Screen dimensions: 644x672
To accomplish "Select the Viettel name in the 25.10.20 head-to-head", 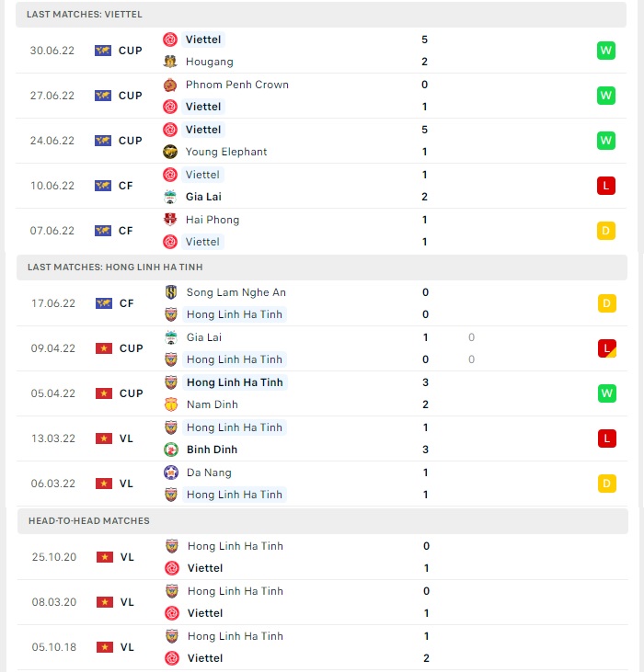I will coord(205,568).
